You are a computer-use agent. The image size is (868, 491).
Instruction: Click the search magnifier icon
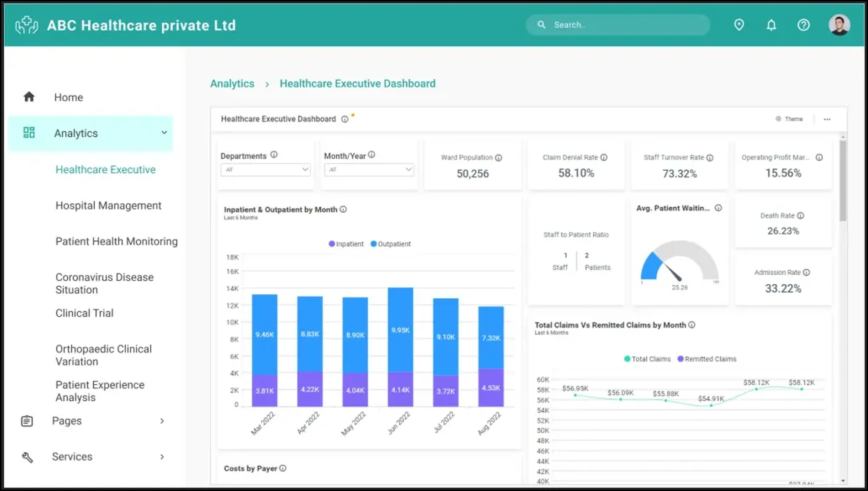(542, 25)
